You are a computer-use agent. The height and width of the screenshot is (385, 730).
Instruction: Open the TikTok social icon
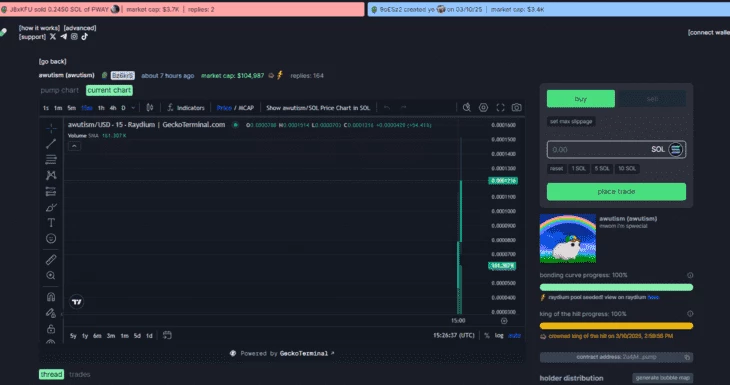pos(84,36)
